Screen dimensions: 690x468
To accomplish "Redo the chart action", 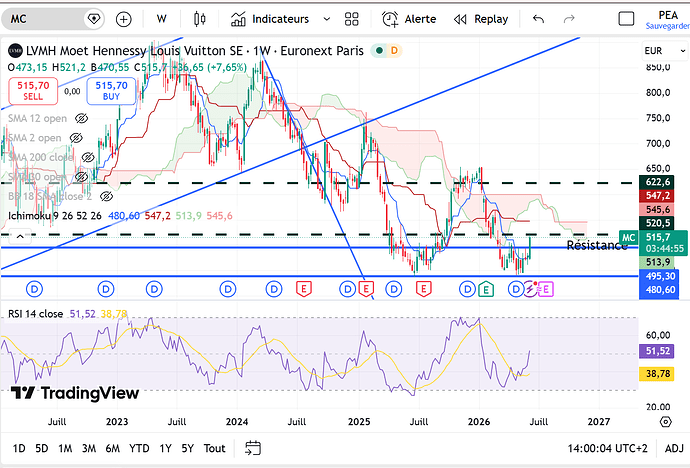I will point(569,19).
